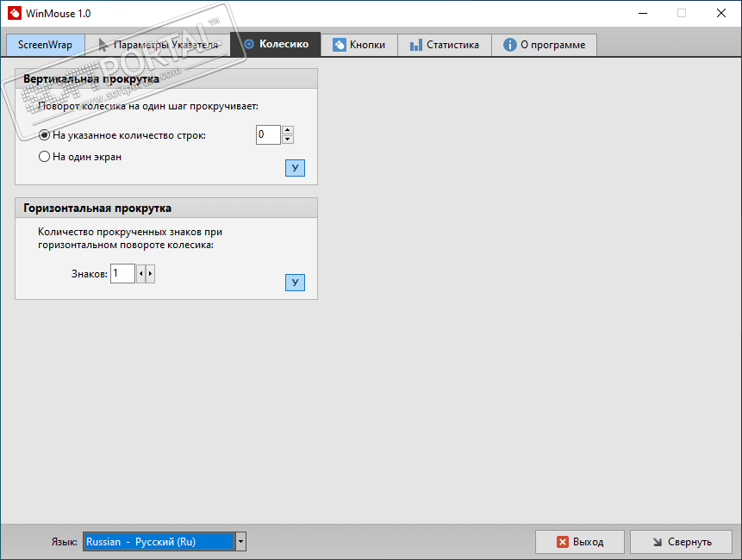Screen dimensions: 742x560
Task: Minimize the WinMouse window
Action: [643, 13]
